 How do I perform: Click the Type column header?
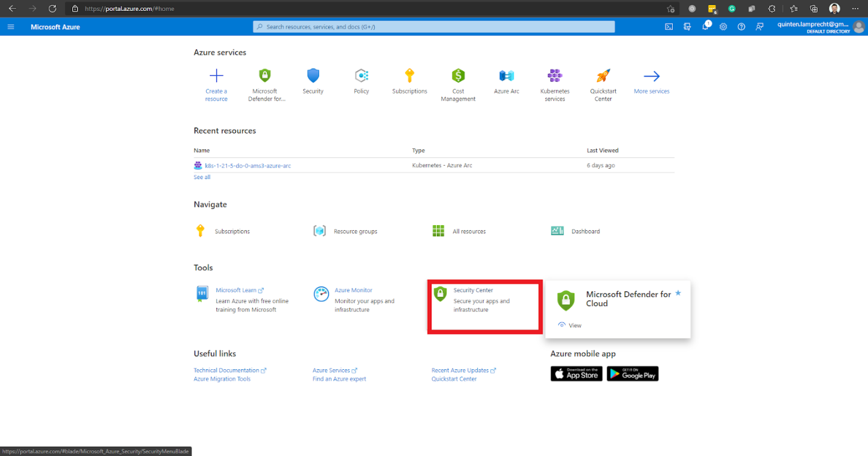(419, 151)
